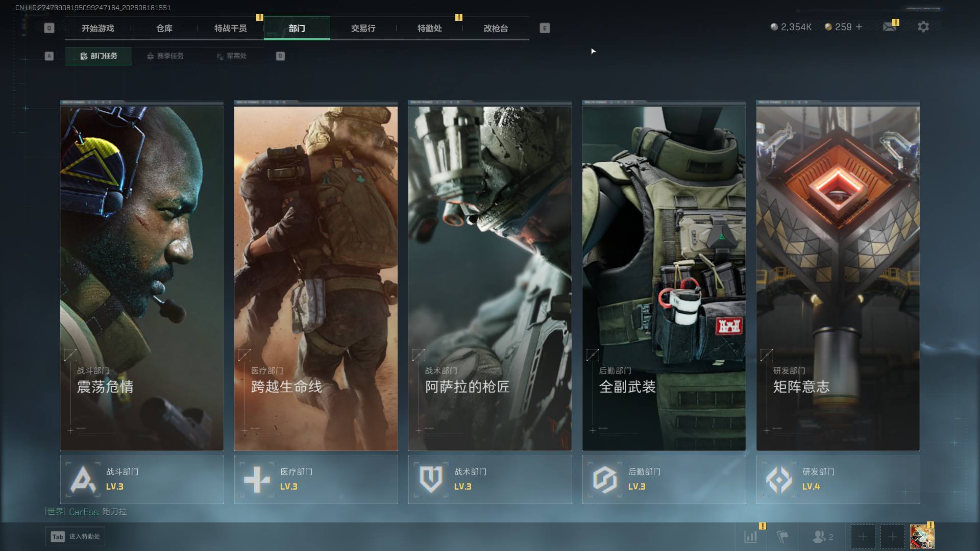Click the 医疗部门 LV.3 panel
This screenshot has height=551, width=980.
click(316, 480)
